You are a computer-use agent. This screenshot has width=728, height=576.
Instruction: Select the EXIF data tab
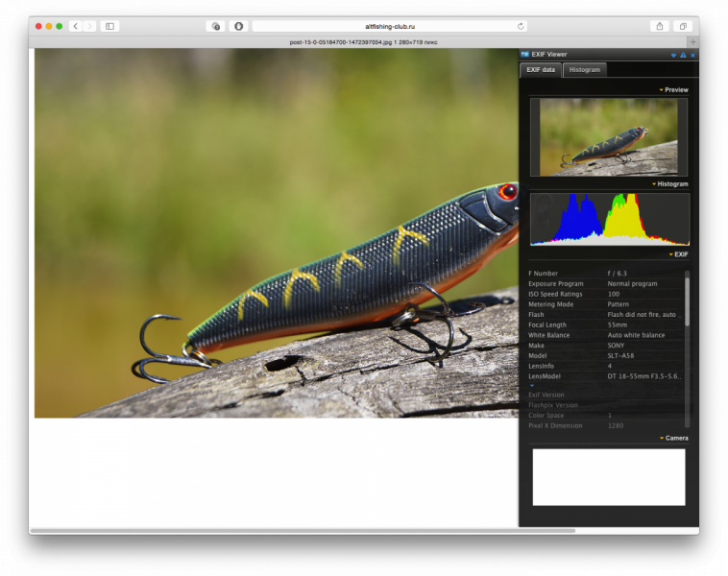tap(542, 70)
